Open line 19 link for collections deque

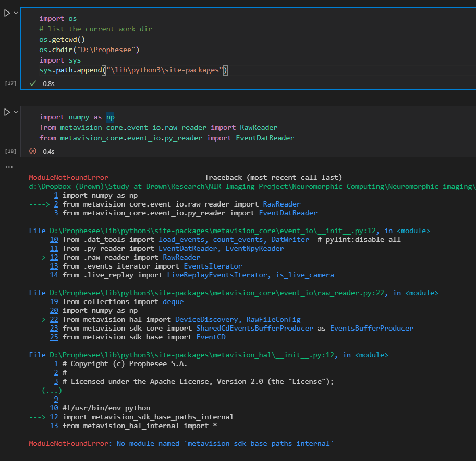pos(54,301)
